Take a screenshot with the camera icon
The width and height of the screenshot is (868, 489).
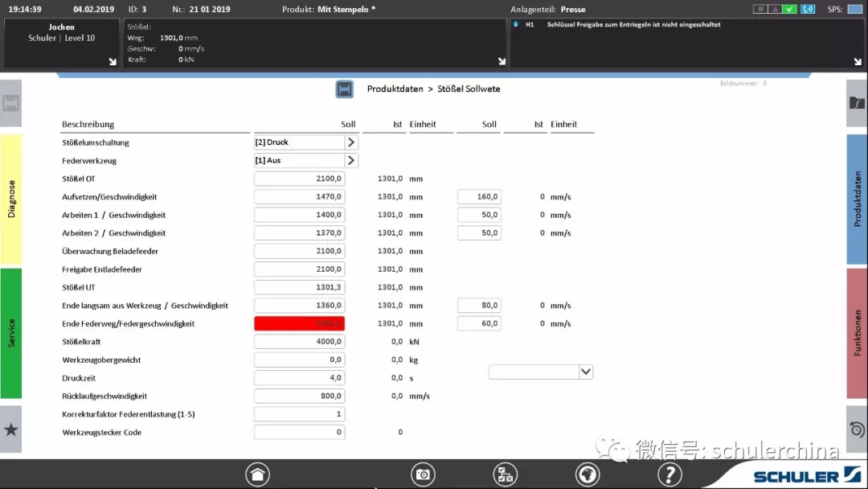tap(423, 475)
